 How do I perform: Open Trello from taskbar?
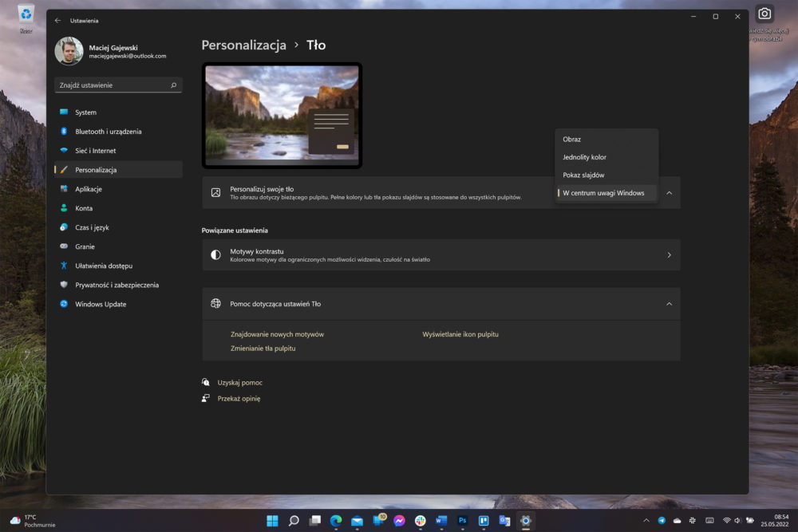(x=484, y=520)
